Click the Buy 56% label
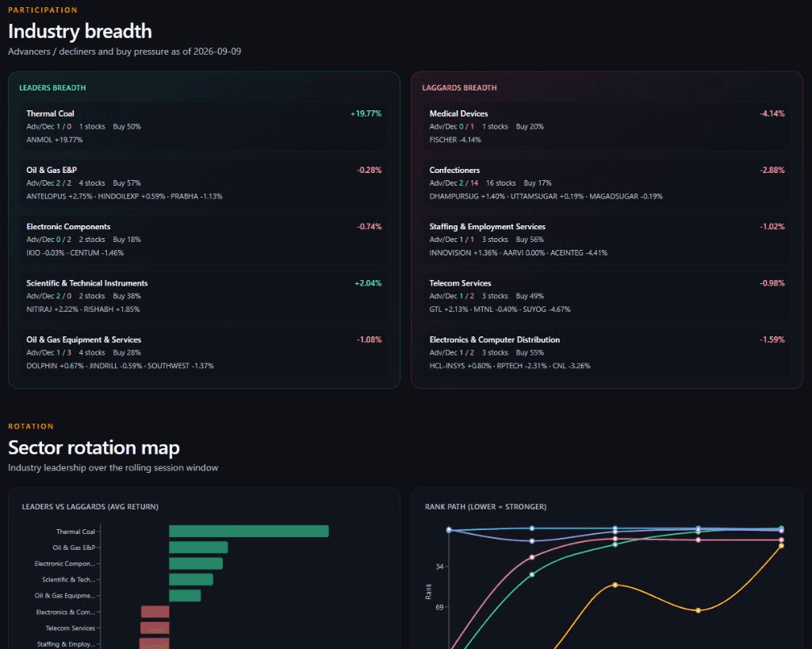This screenshot has height=649, width=812. (x=530, y=240)
